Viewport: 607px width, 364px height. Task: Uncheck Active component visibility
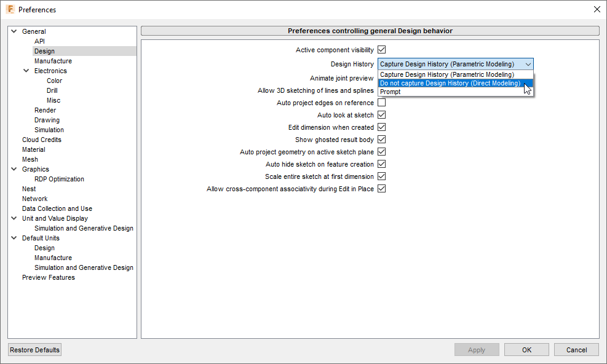click(382, 50)
